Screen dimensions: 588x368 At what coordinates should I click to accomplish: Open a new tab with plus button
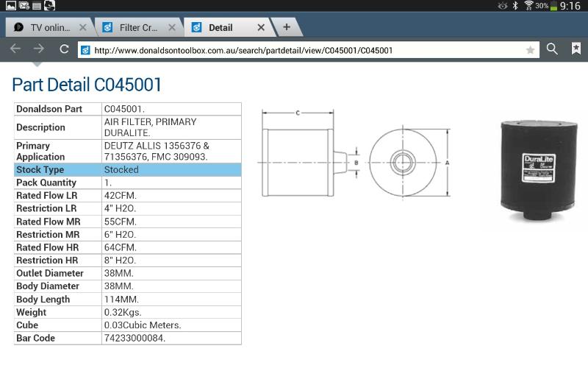[x=287, y=27]
